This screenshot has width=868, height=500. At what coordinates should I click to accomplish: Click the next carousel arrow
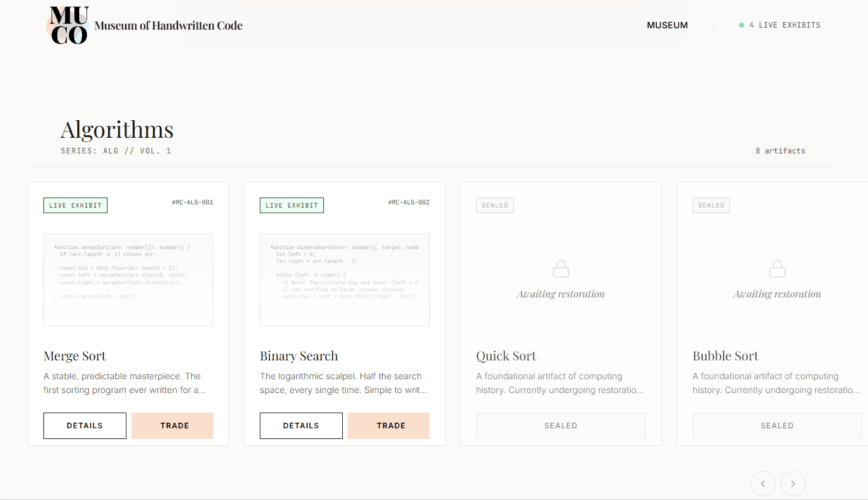tap(793, 484)
